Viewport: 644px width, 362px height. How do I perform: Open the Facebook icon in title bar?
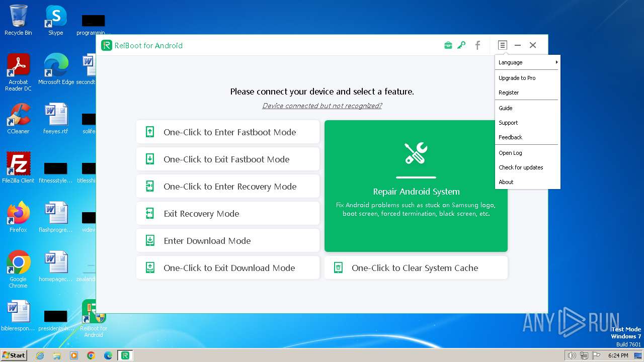pyautogui.click(x=477, y=45)
